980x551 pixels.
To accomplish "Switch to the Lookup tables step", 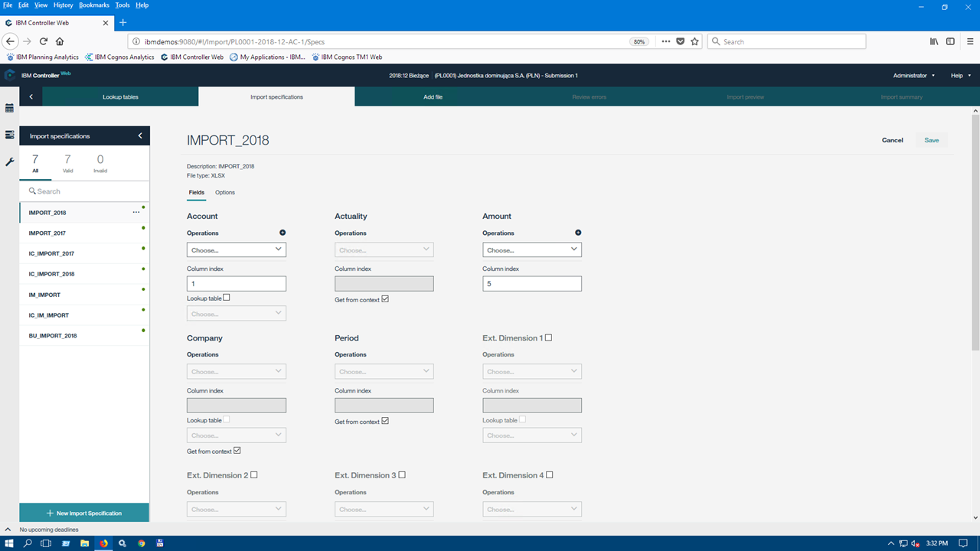I will point(120,97).
